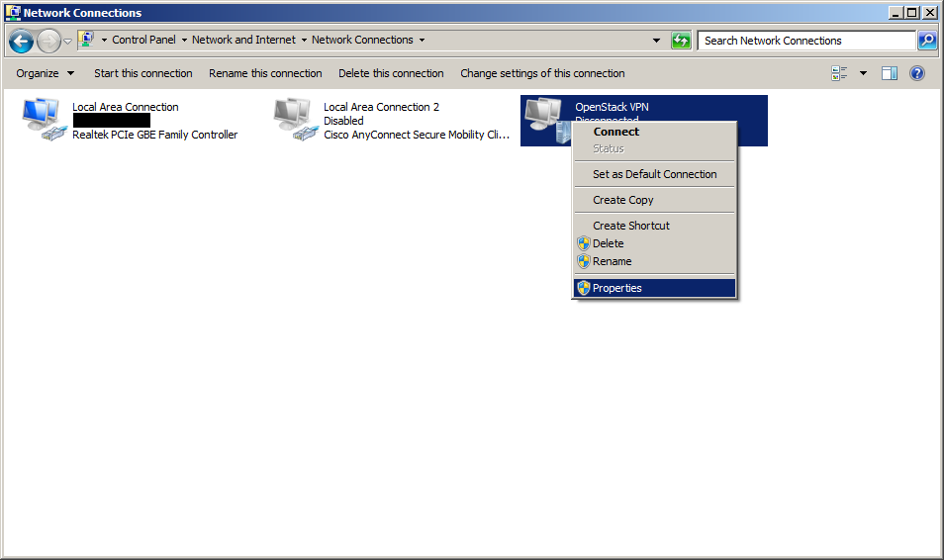Expand dropdown arrow after Network Connections breadcrumb

coord(422,41)
